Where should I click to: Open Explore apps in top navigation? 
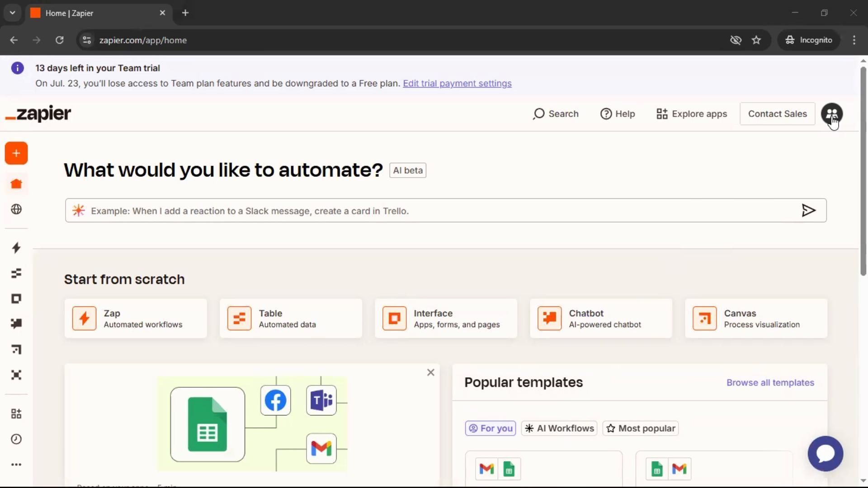click(x=692, y=114)
